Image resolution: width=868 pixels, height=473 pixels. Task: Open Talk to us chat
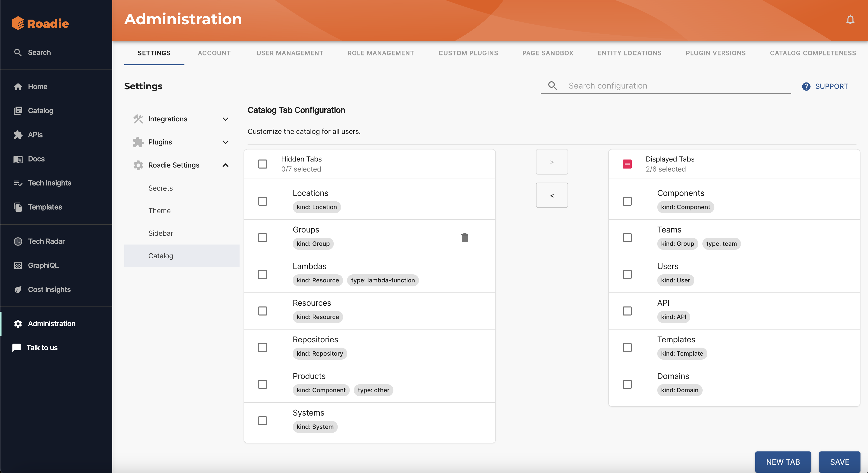pos(42,348)
